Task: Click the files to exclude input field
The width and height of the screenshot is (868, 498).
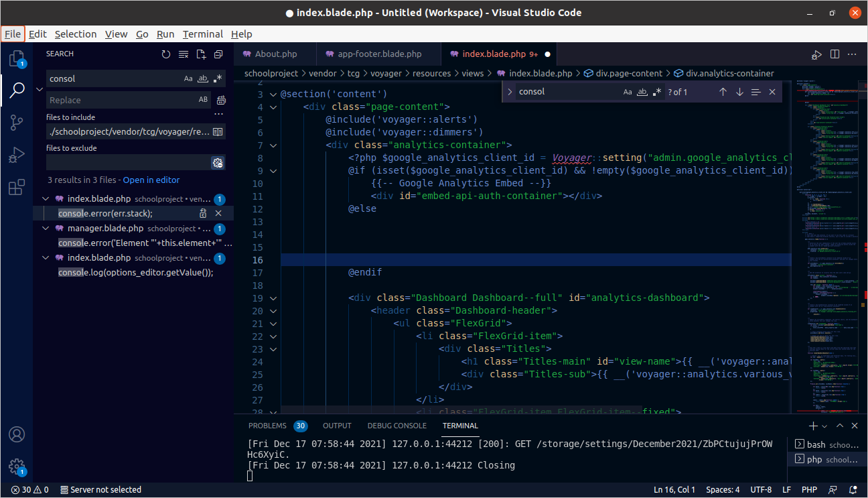Action: pos(129,162)
